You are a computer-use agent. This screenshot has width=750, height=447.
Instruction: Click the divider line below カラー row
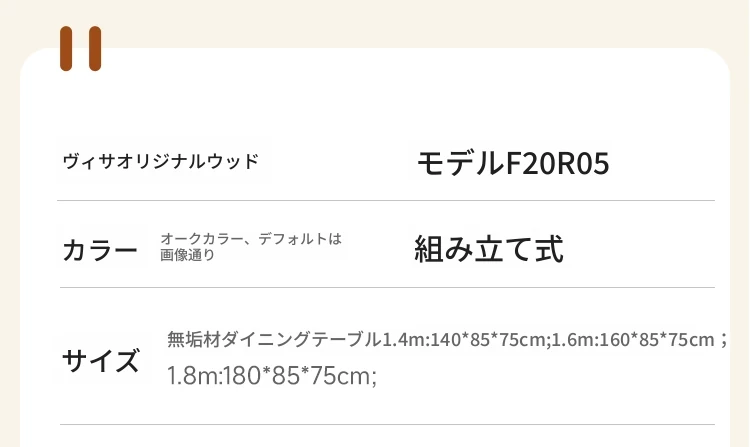386,288
